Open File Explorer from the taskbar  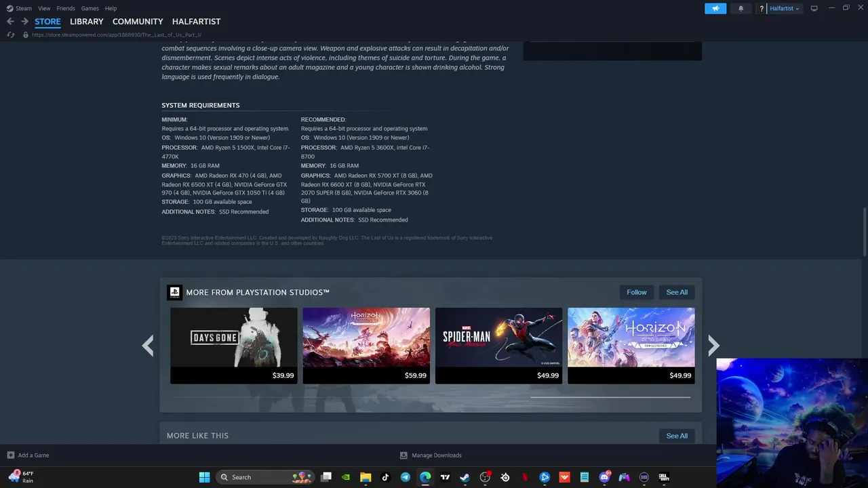tap(366, 477)
